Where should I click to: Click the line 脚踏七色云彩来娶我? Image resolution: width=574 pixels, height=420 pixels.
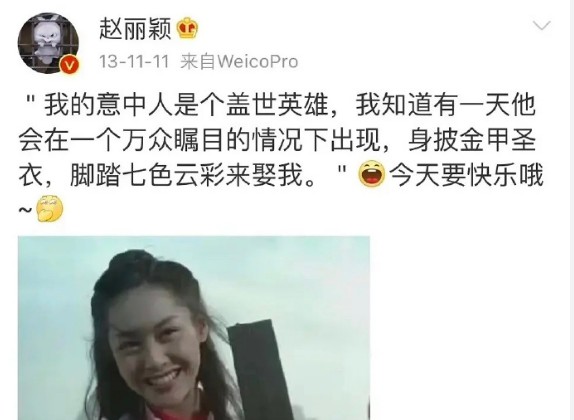pyautogui.click(x=192, y=176)
